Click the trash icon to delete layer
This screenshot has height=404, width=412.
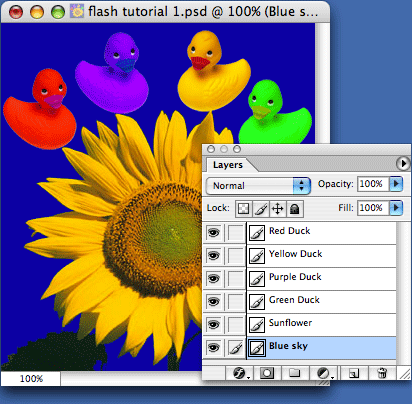[382, 373]
